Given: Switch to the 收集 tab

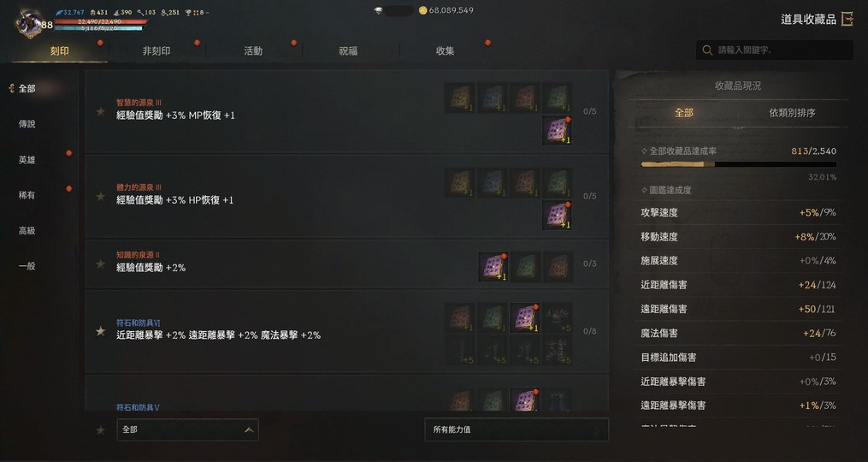Looking at the screenshot, I should coord(445,51).
